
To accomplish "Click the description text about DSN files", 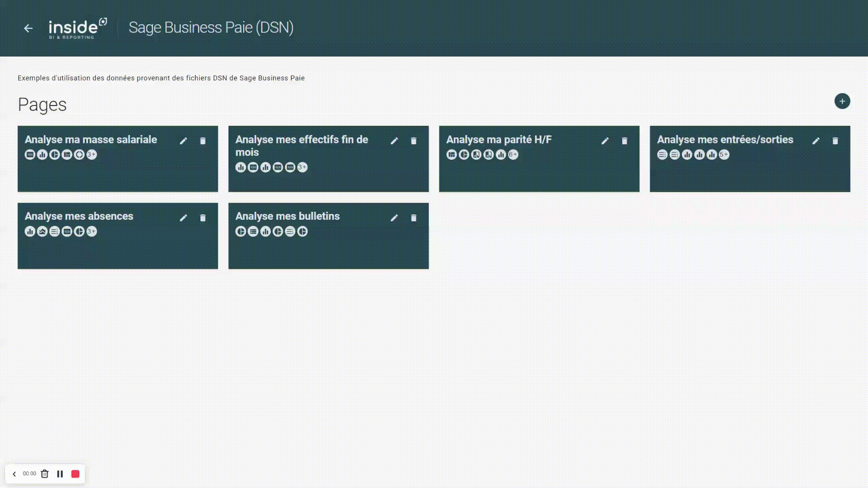I will pyautogui.click(x=161, y=78).
